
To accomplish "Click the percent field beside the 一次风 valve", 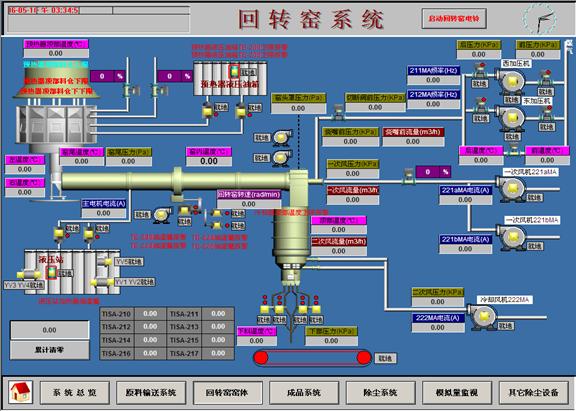I will [433, 172].
